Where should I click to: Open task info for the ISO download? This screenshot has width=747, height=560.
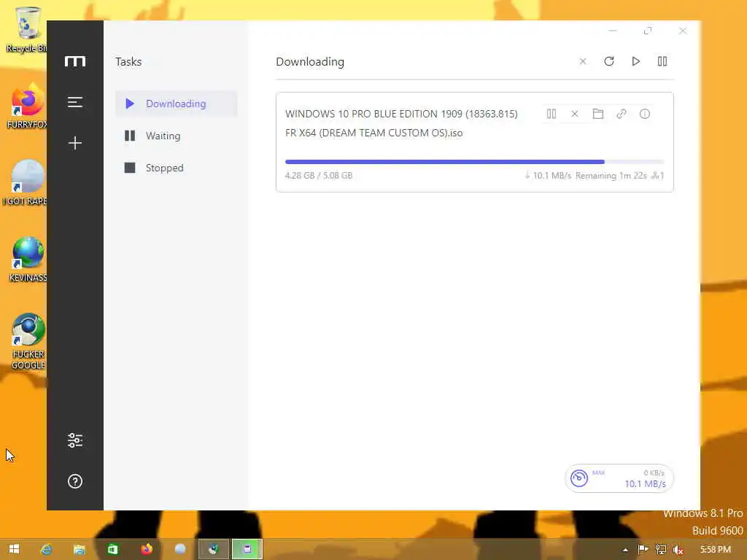point(645,114)
